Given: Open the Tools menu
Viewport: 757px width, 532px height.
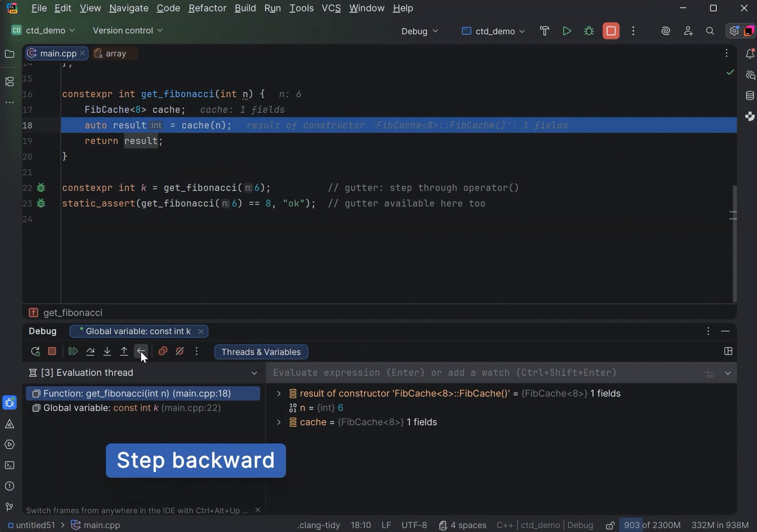Looking at the screenshot, I should (301, 8).
